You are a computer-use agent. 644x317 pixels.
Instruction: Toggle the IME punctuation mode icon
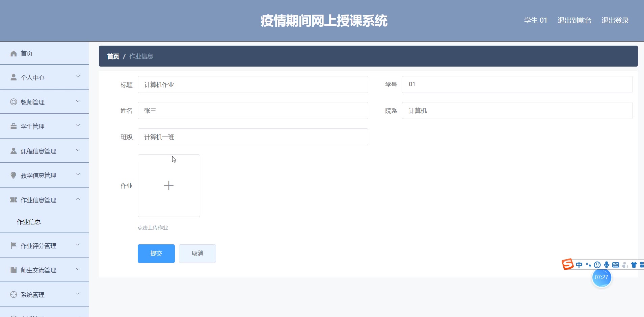[x=588, y=265]
